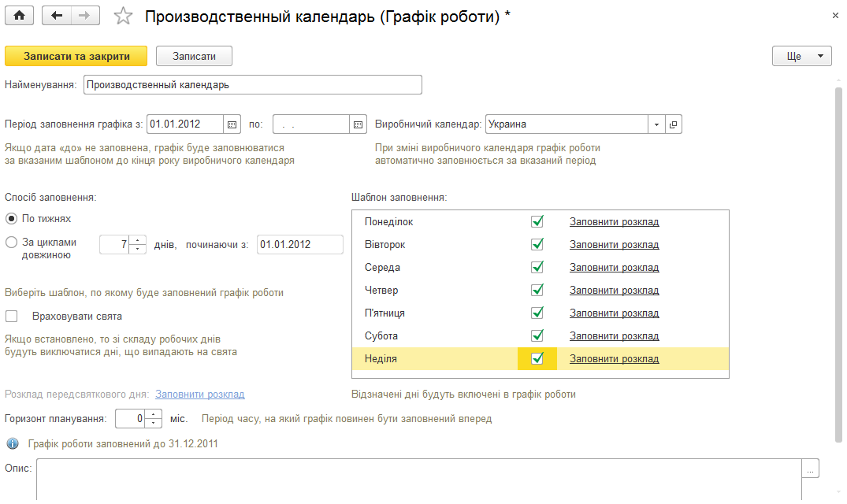Decrease Горизонт планування months
The height and width of the screenshot is (504, 847).
[154, 423]
